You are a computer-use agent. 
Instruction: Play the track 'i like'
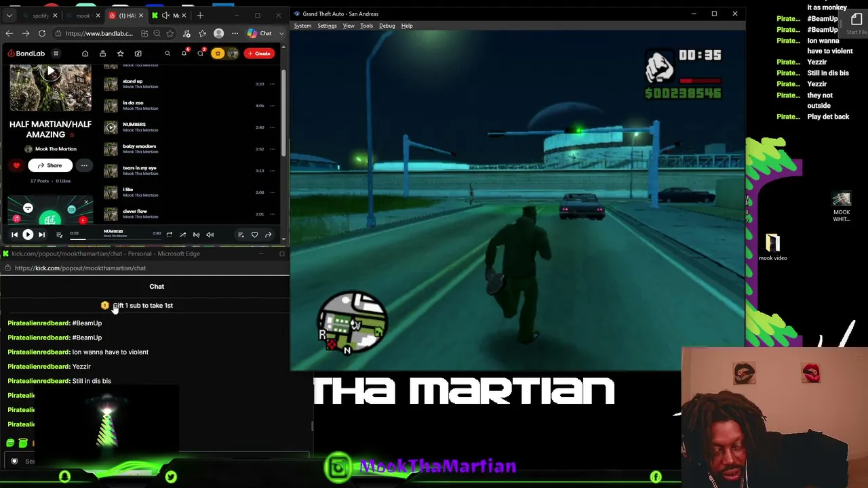click(x=111, y=192)
